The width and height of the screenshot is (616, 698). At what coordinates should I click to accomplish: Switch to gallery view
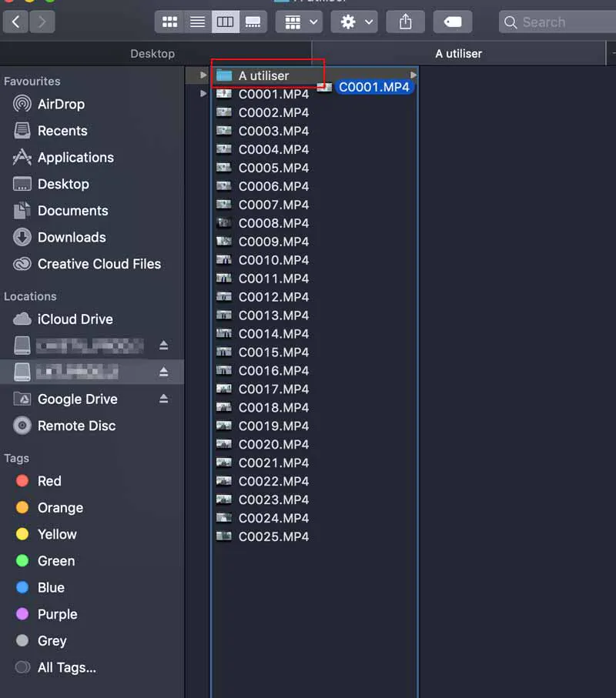(x=253, y=22)
